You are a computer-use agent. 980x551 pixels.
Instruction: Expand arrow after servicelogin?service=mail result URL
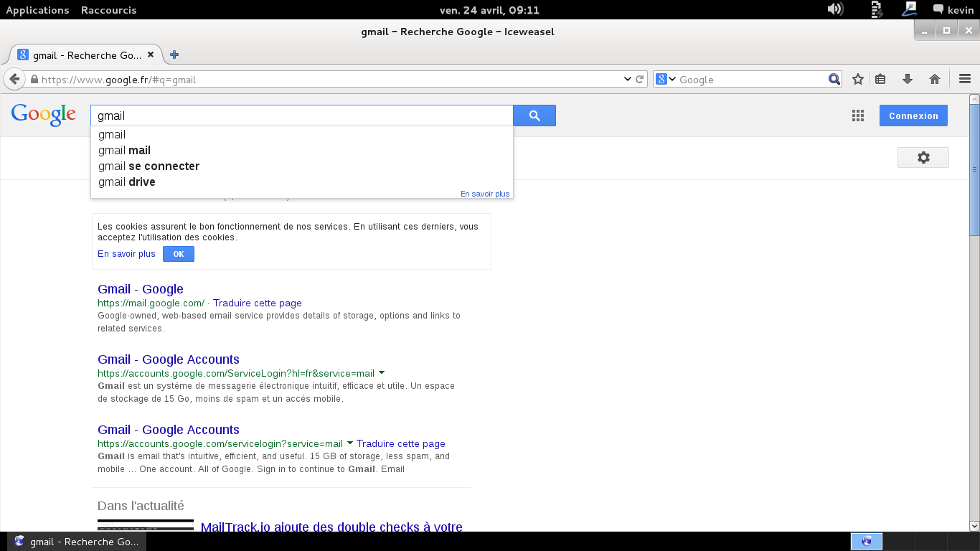(x=350, y=443)
